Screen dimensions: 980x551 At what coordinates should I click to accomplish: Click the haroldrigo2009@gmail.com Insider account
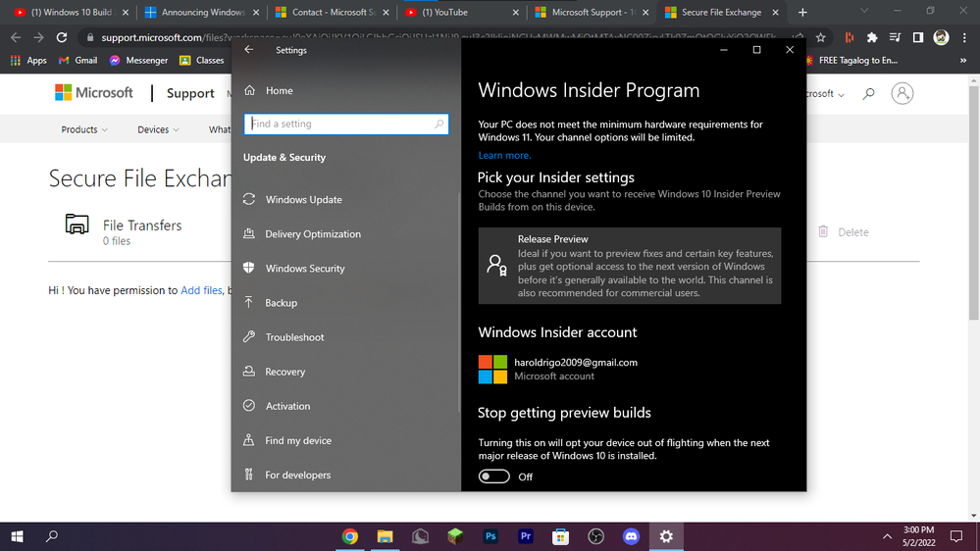click(x=557, y=369)
